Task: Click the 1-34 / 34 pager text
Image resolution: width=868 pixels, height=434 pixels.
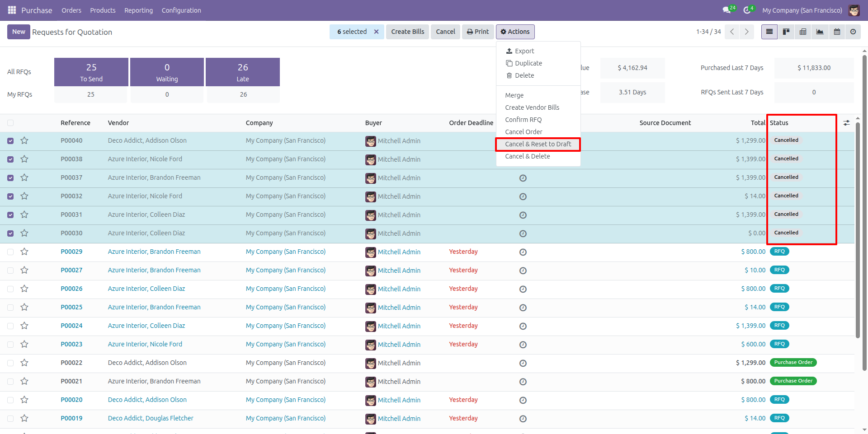Action: pyautogui.click(x=708, y=32)
